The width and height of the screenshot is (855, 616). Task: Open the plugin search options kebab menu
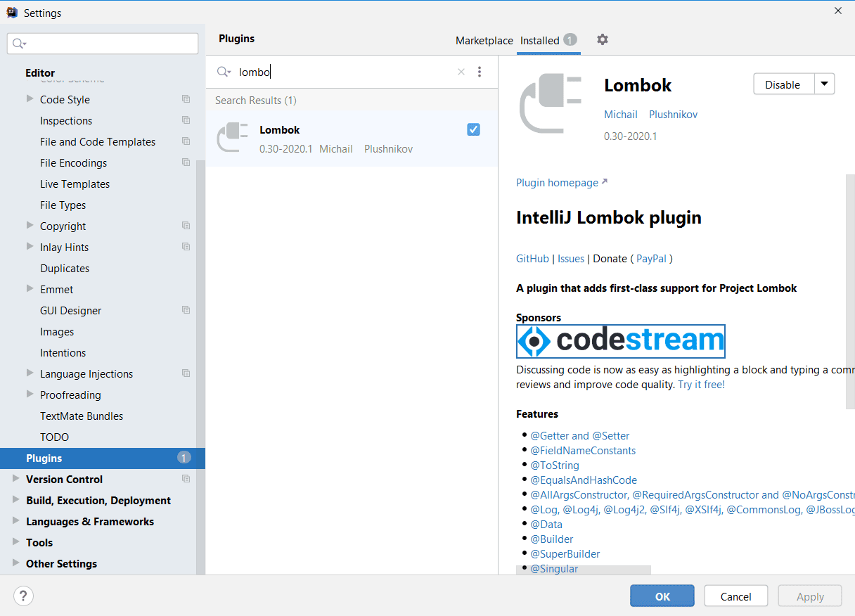pyautogui.click(x=480, y=72)
